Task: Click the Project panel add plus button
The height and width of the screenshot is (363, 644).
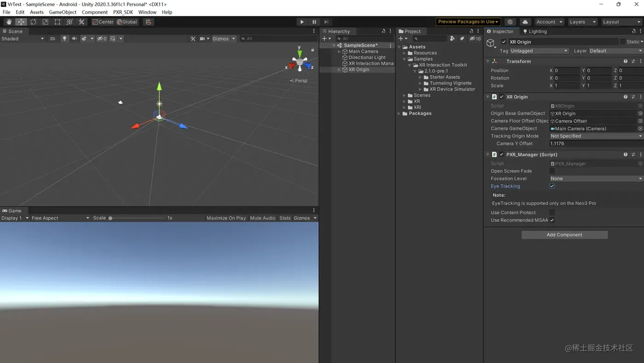Action: point(401,39)
